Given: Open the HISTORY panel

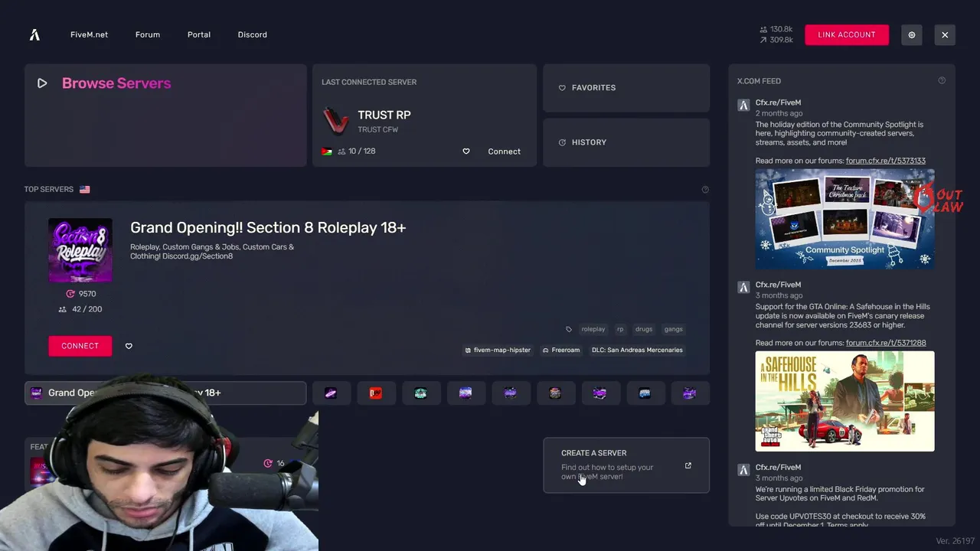Looking at the screenshot, I should click(626, 142).
